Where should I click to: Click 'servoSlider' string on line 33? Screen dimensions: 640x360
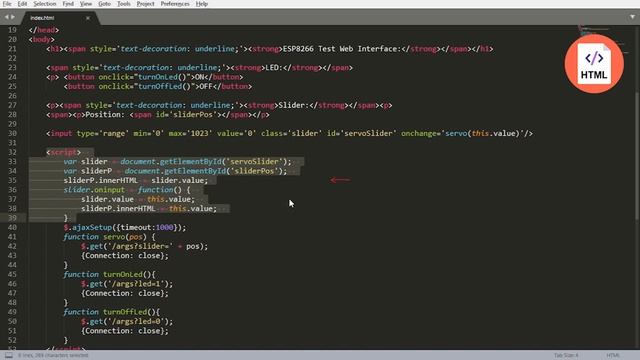click(x=254, y=162)
